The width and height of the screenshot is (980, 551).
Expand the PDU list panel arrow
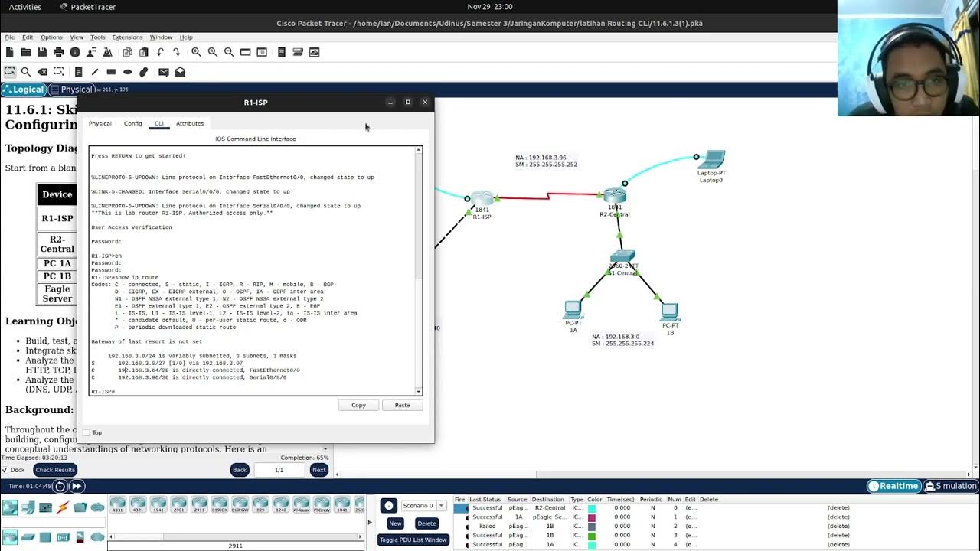370,523
